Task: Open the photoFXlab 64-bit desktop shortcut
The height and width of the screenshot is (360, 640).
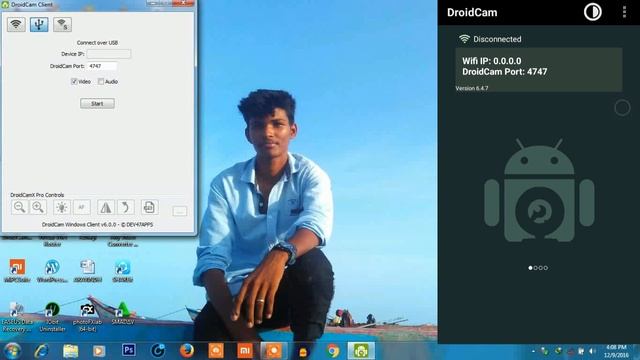Action: click(x=87, y=317)
